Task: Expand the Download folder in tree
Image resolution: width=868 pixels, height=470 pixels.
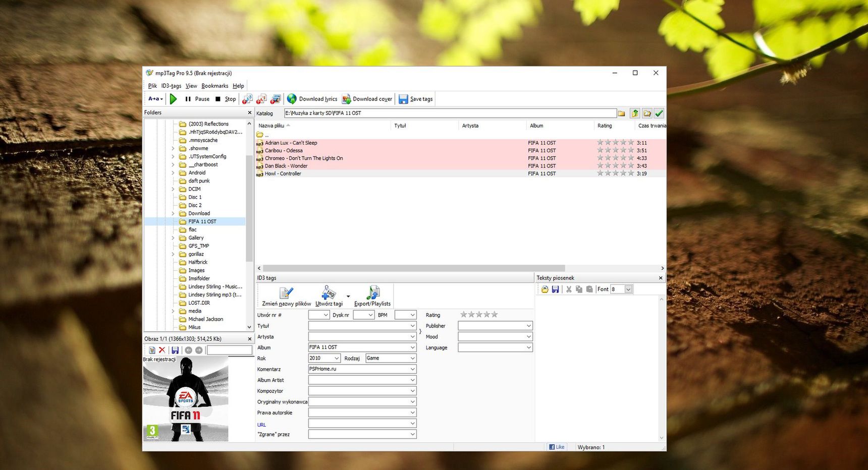Action: tap(173, 213)
